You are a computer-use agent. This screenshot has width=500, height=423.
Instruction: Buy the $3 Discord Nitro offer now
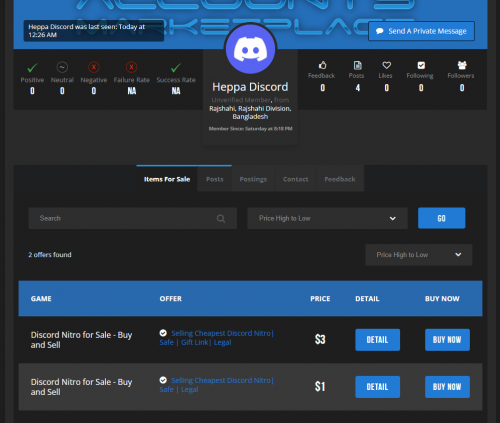point(447,340)
